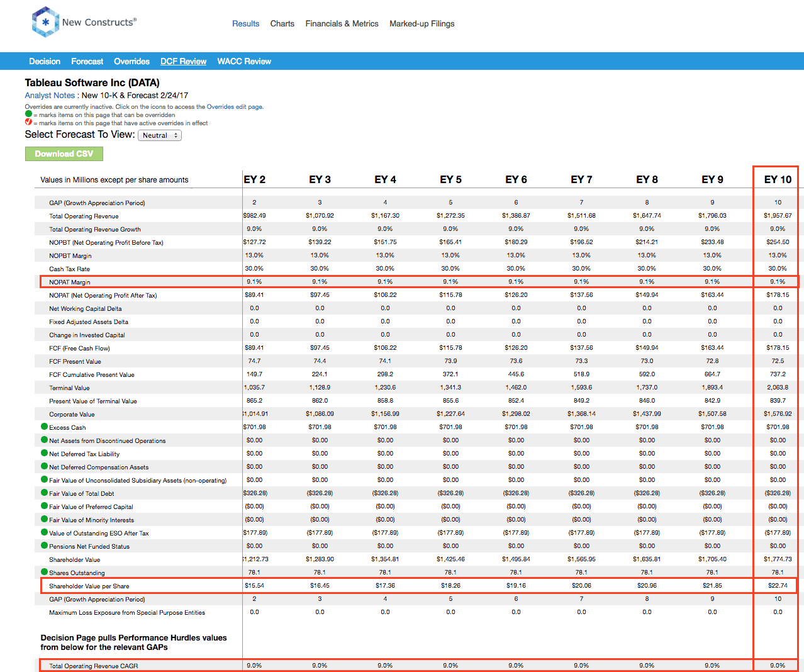Click green override dot for Pensions Net Funded Status
The image size is (804, 672).
tap(45, 546)
